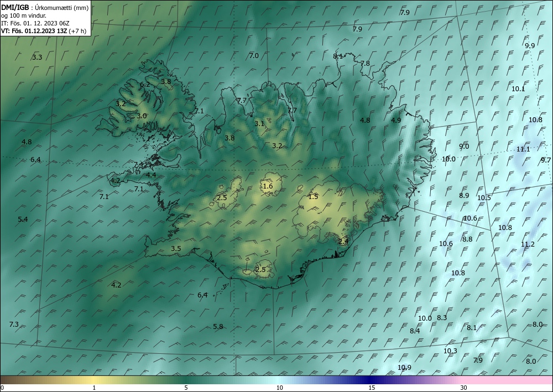Viewport: 553px width, 392px height.
Task: Click the 8.8 value southeast of Iceland
Action: pos(467,239)
